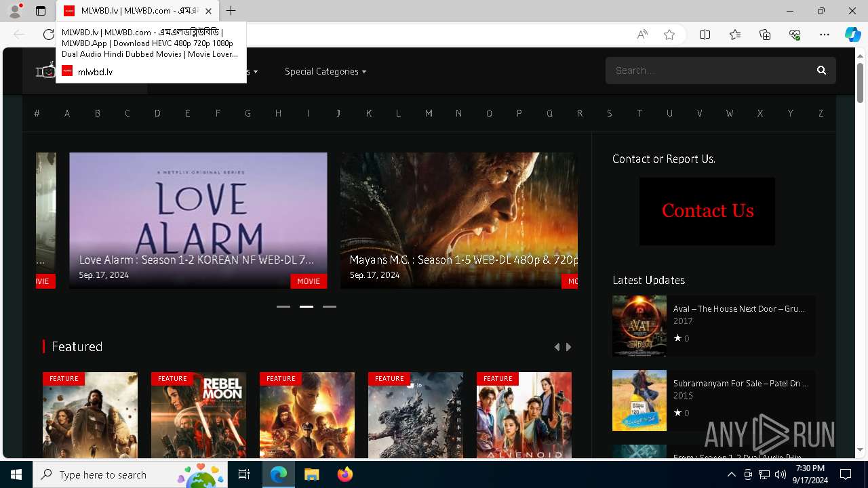Screen dimensions: 868x488
Task: Refresh the current page
Action: pyautogui.click(x=48, y=35)
